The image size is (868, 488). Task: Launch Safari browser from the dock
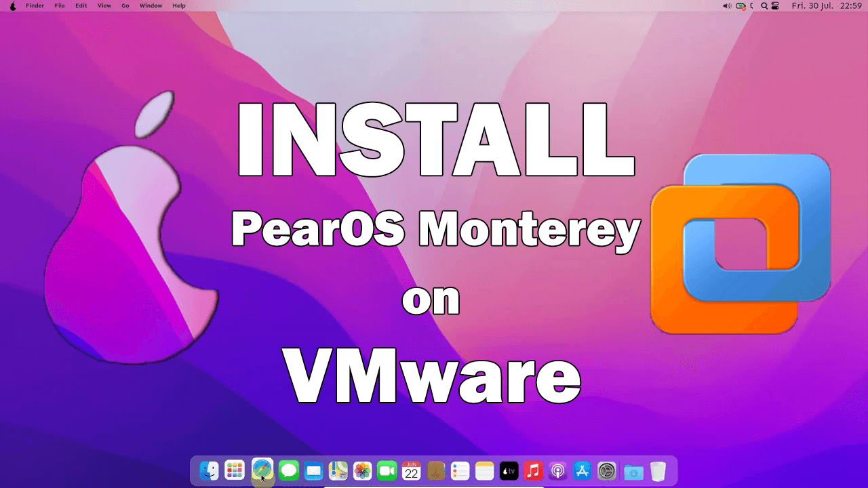262,469
